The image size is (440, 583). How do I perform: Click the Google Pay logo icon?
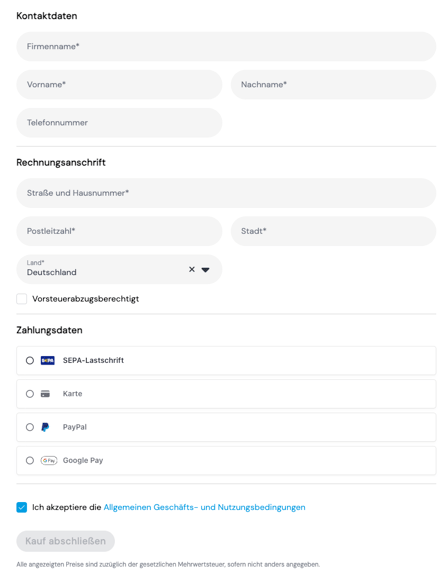click(49, 460)
